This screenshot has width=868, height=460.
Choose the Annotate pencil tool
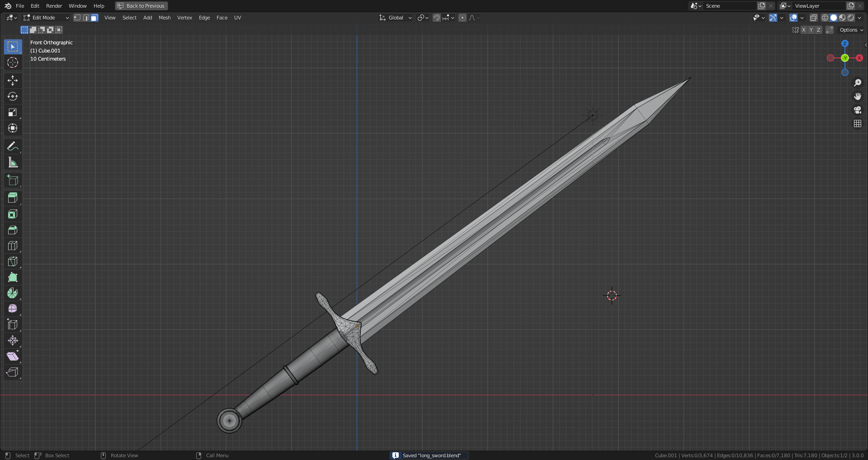(x=13, y=146)
